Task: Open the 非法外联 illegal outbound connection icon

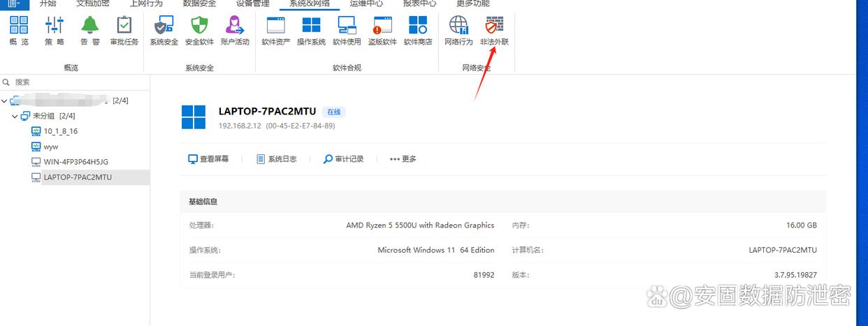Action: [x=494, y=31]
